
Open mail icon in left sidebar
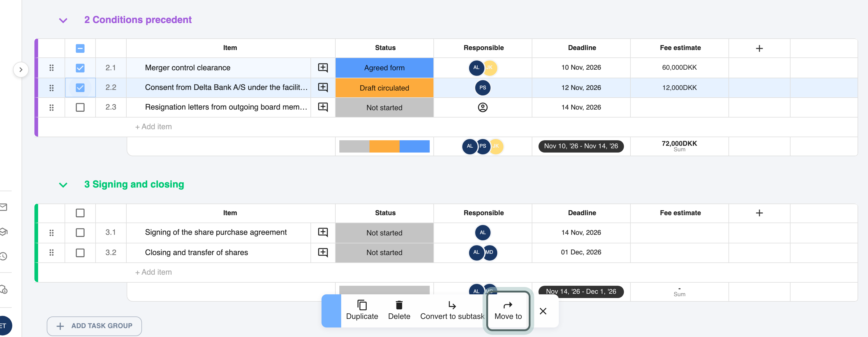click(x=3, y=207)
